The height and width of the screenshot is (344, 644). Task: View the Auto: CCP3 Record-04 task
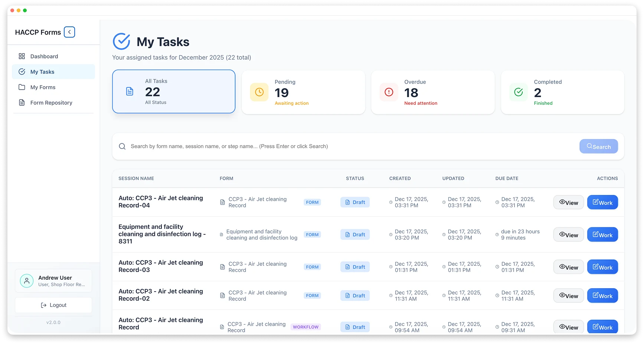pyautogui.click(x=568, y=202)
